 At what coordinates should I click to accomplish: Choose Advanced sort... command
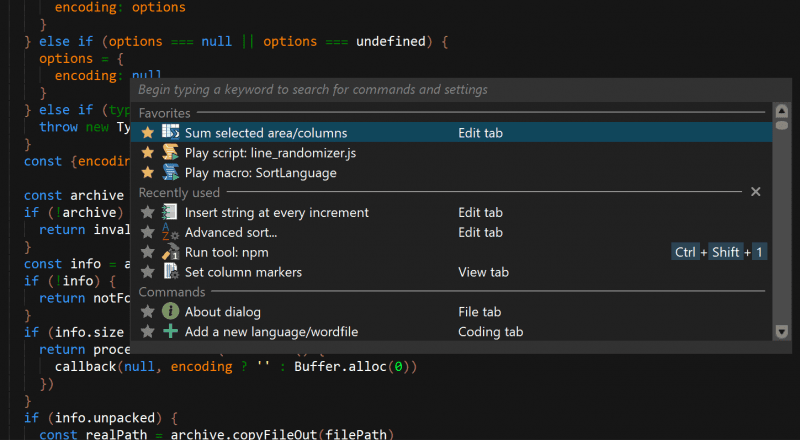pyautogui.click(x=452, y=232)
